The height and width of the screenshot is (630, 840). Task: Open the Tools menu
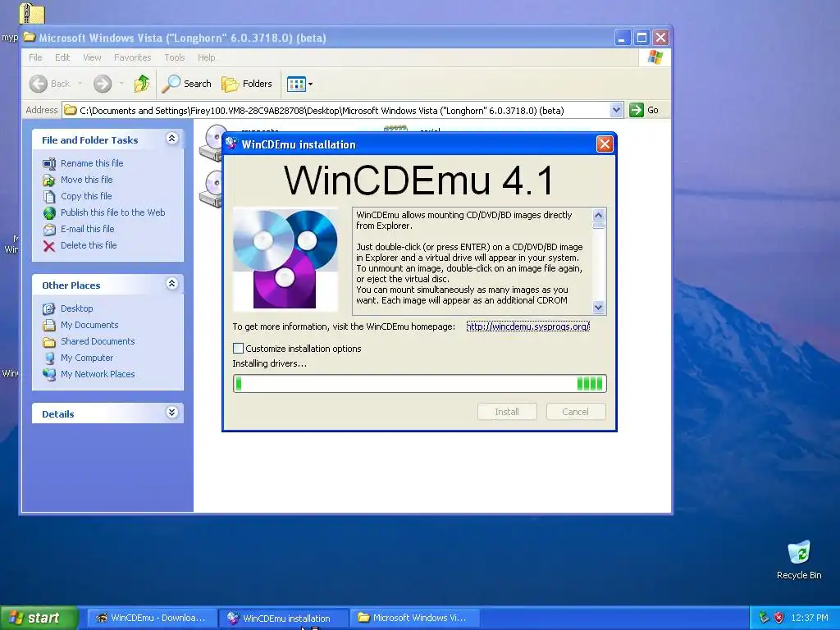click(174, 57)
